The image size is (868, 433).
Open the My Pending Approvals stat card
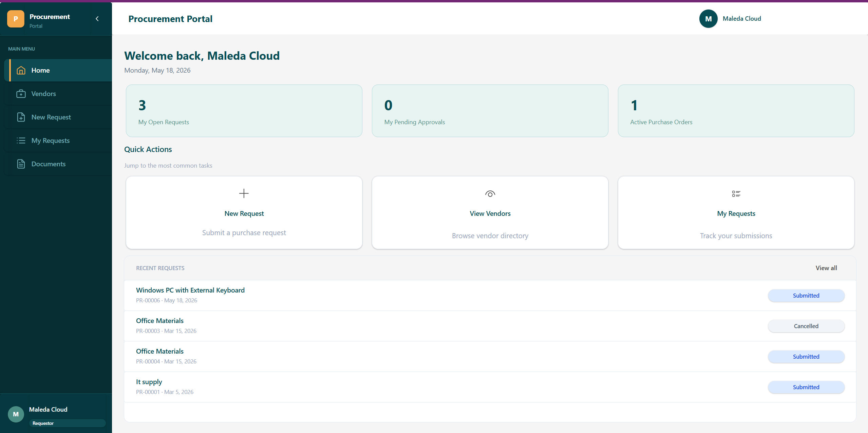(490, 111)
